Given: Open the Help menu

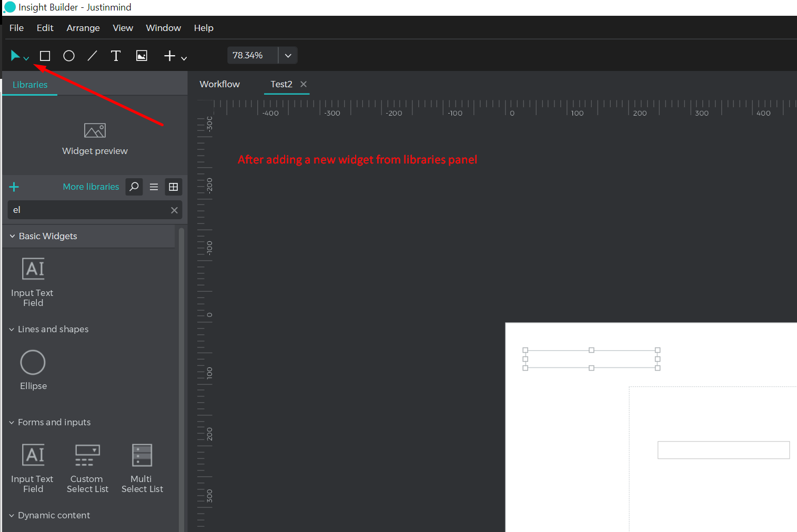Looking at the screenshot, I should 204,28.
